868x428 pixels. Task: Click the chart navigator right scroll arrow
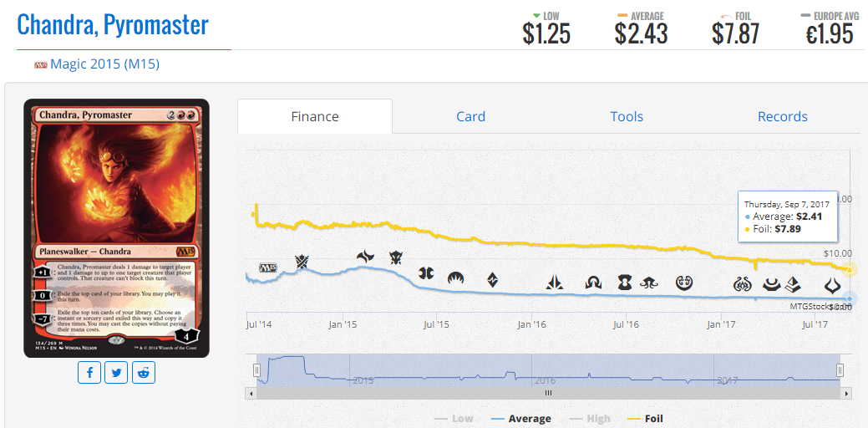pos(845,392)
